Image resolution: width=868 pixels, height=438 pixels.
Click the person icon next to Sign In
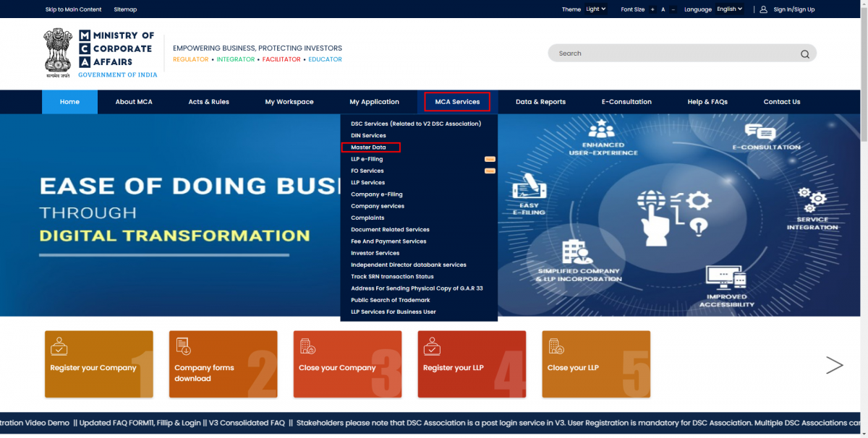[x=762, y=9]
